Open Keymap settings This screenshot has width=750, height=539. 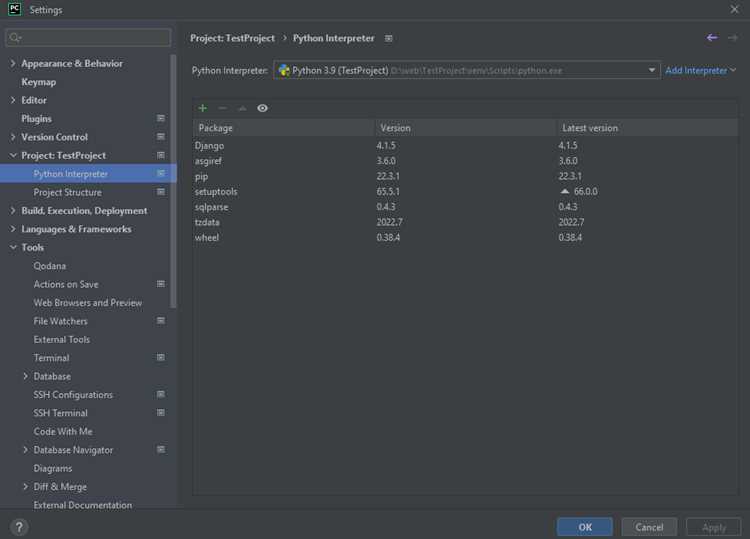pos(38,82)
